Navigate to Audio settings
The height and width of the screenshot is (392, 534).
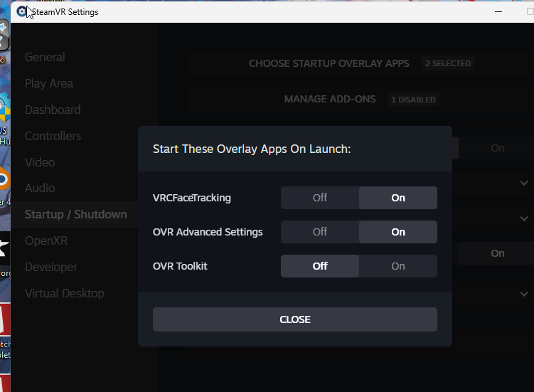(x=40, y=188)
